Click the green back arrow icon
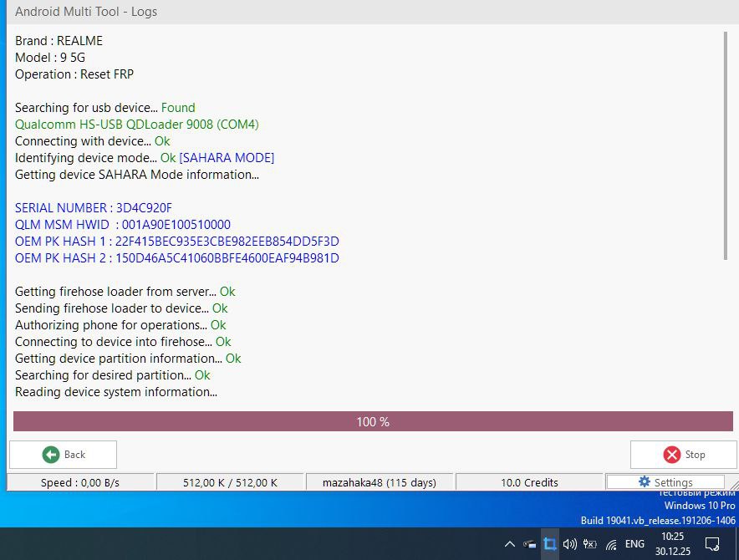 (x=51, y=455)
